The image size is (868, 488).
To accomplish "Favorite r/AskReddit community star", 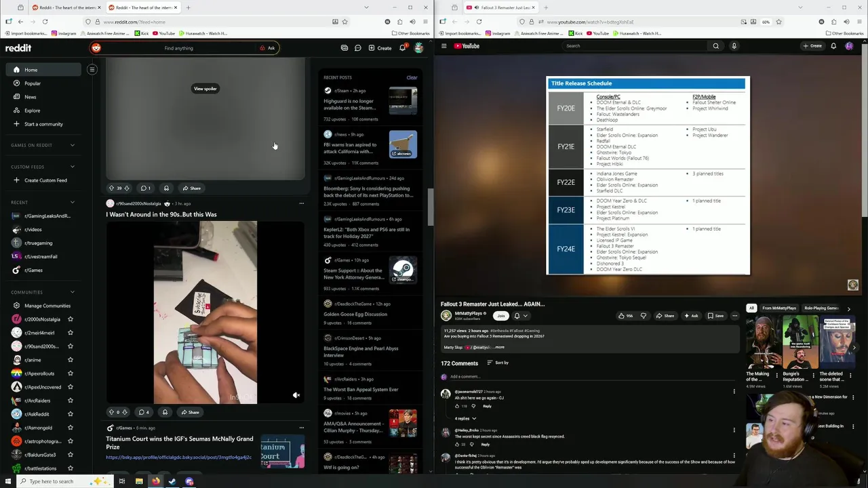I will [70, 414].
